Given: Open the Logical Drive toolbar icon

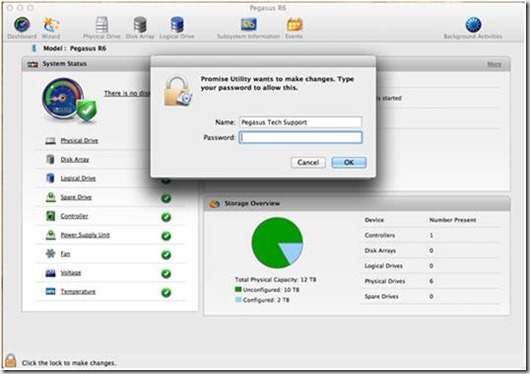Looking at the screenshot, I should coord(177,24).
